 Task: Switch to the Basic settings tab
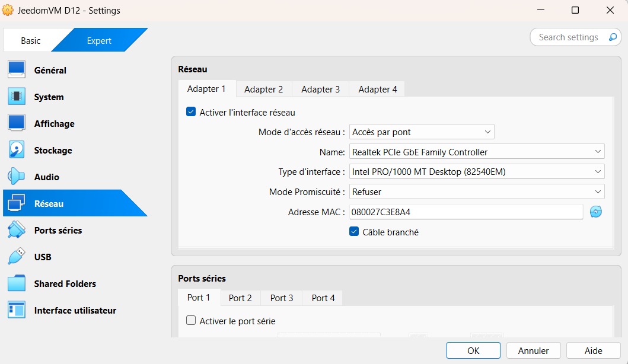pyautogui.click(x=31, y=41)
